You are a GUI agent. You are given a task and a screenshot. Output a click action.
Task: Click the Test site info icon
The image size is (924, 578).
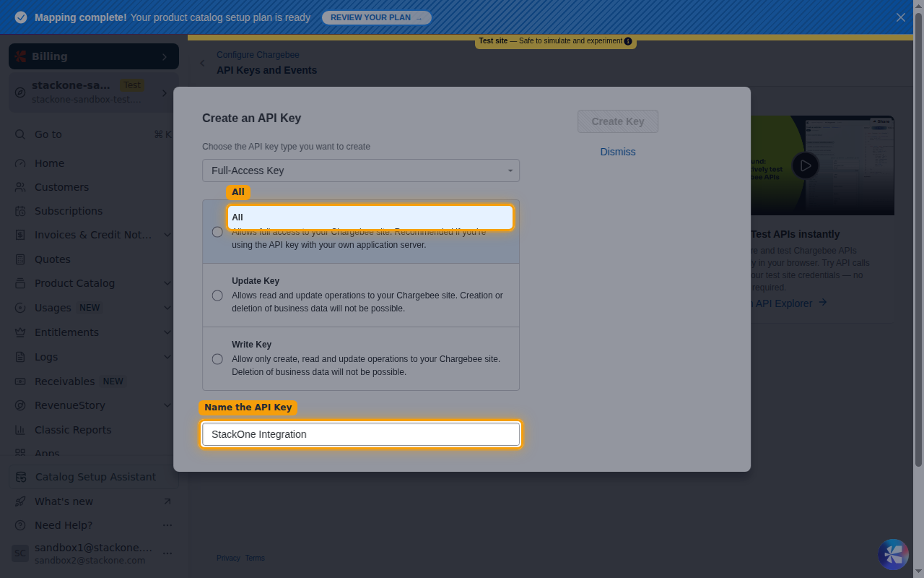click(628, 41)
